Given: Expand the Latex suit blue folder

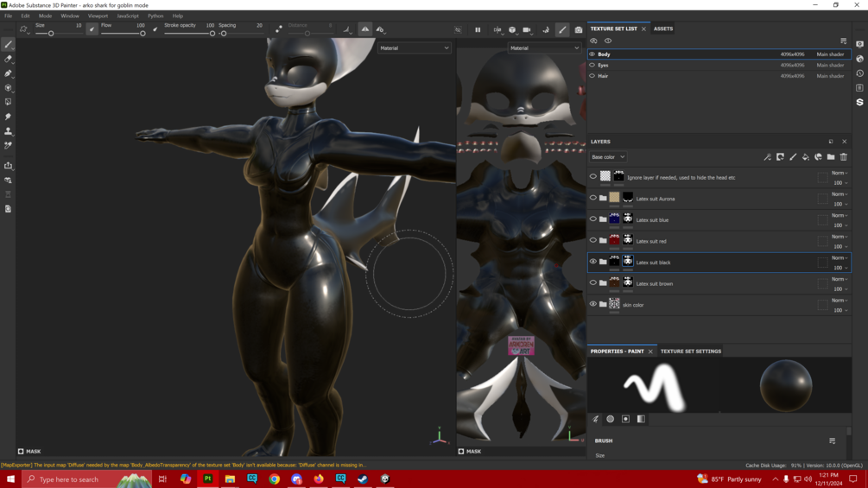Looking at the screenshot, I should (603, 219).
